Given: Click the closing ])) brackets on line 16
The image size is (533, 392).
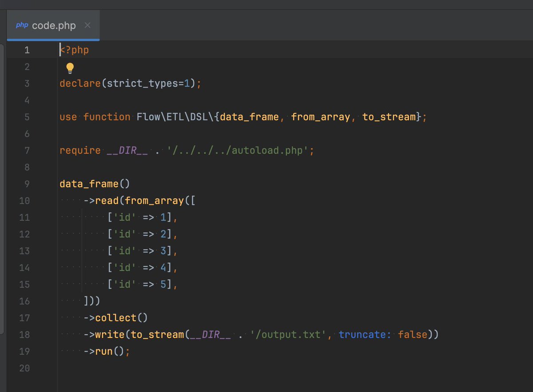Looking at the screenshot, I should [92, 301].
